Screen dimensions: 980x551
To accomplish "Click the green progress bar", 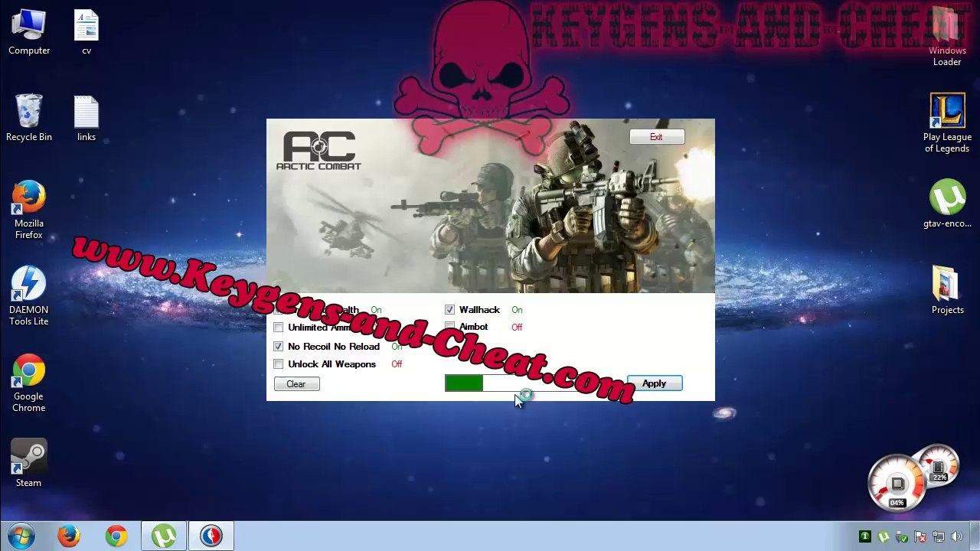I will (x=464, y=383).
